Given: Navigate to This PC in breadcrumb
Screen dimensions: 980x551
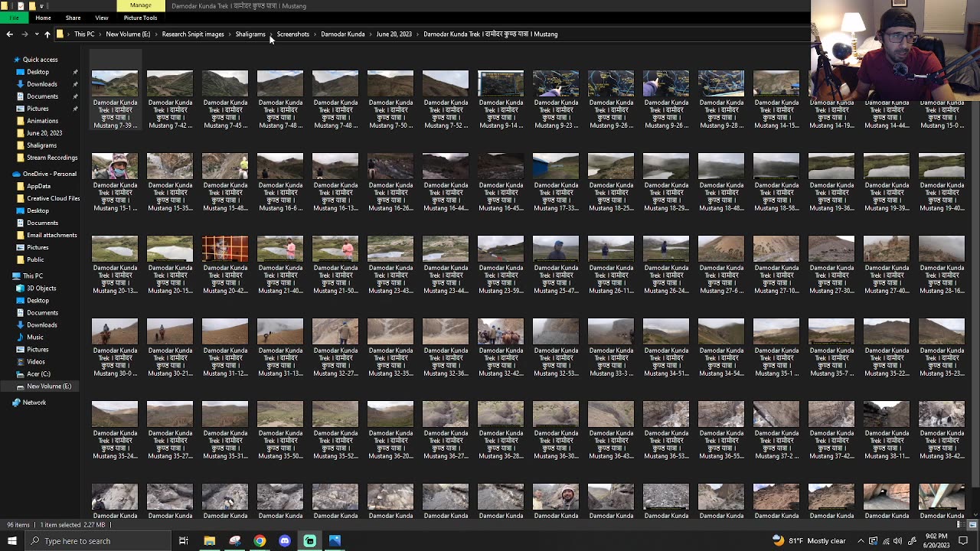Looking at the screenshot, I should [84, 34].
